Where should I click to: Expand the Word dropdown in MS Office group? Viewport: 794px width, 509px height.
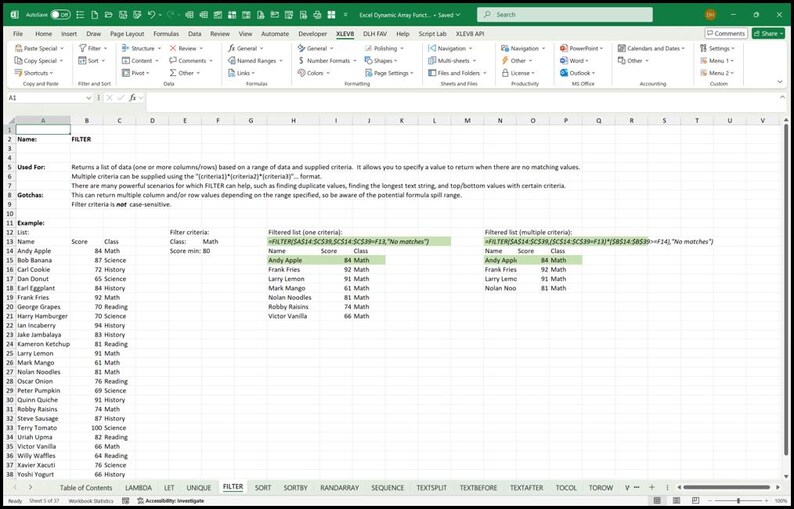(586, 61)
